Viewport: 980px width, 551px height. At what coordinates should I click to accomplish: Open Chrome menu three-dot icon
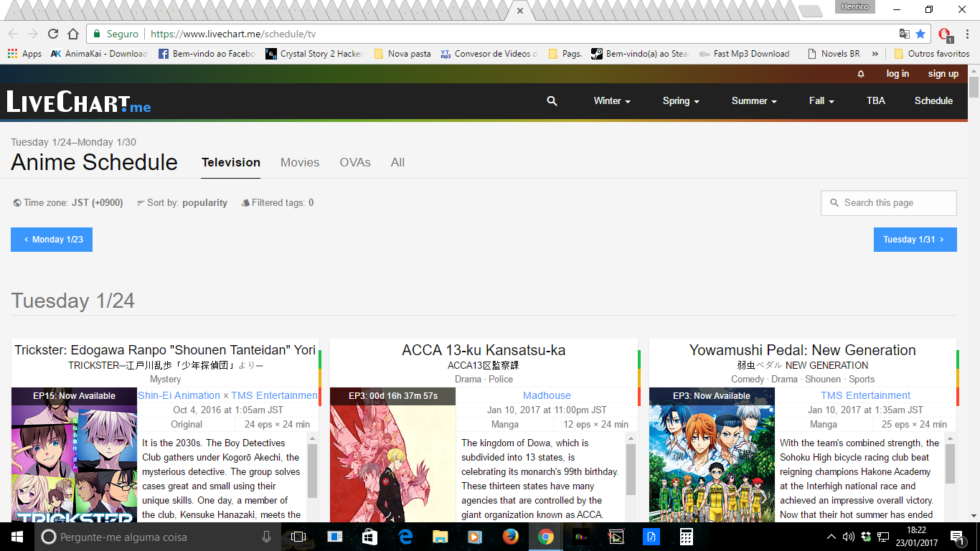coord(966,34)
